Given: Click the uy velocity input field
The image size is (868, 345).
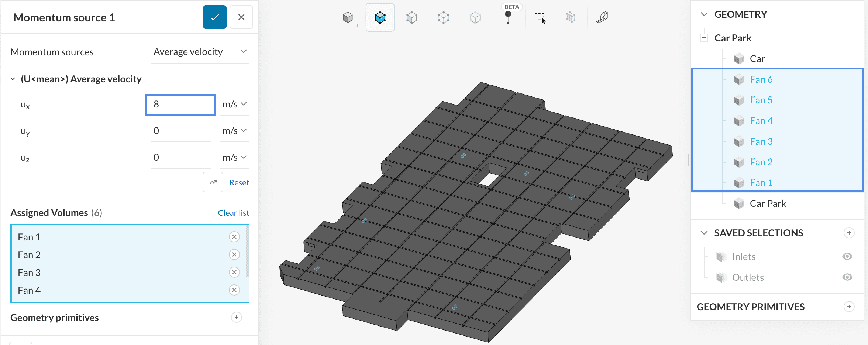Looking at the screenshot, I should 180,131.
